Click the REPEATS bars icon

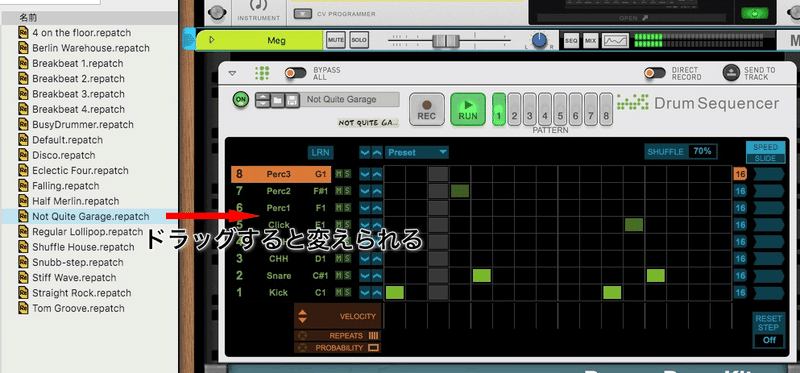(x=373, y=336)
